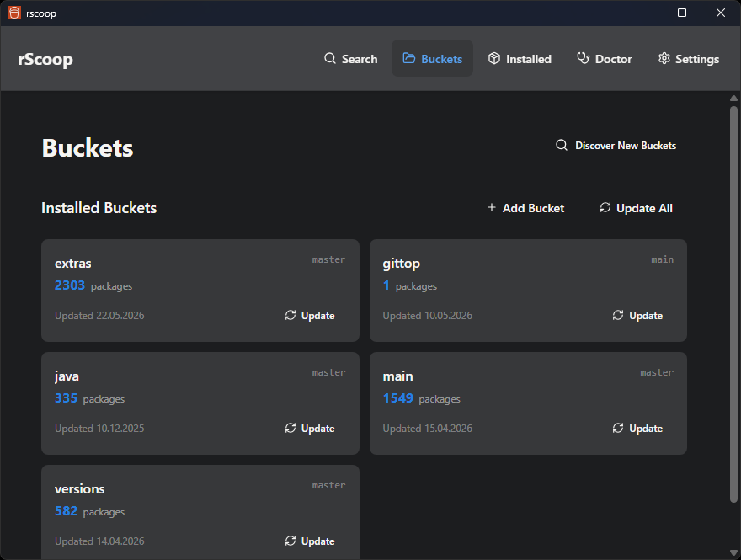Image resolution: width=741 pixels, height=560 pixels.
Task: Click the master branch label on extras
Action: (328, 259)
